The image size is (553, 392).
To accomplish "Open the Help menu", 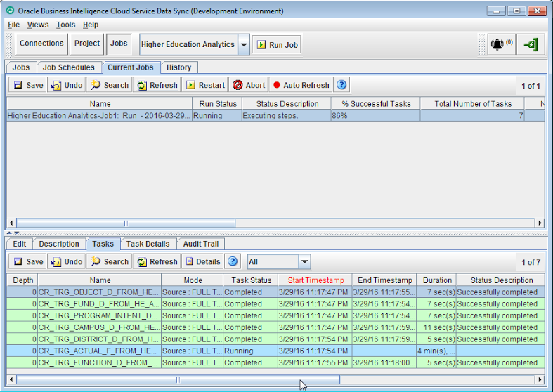I will click(x=91, y=25).
